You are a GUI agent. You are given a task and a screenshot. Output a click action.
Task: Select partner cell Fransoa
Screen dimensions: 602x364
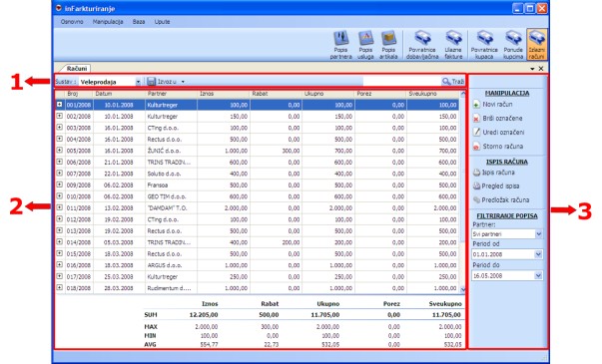pyautogui.click(x=172, y=184)
